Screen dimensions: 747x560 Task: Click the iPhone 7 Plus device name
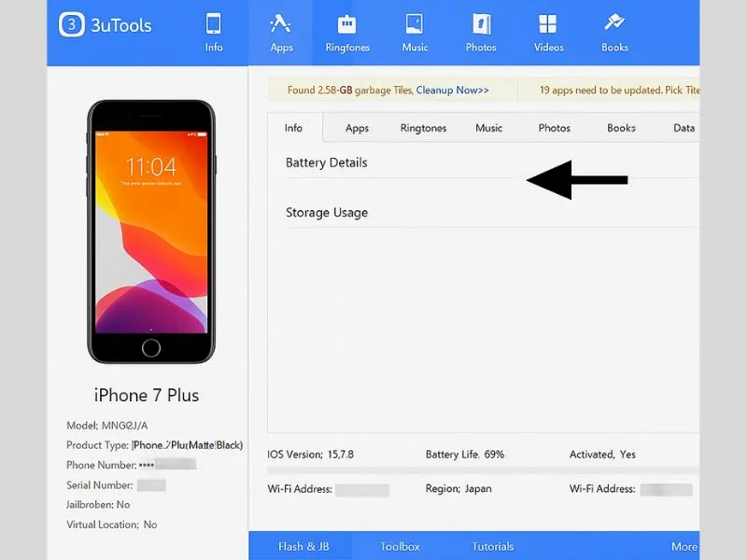pyautogui.click(x=147, y=395)
